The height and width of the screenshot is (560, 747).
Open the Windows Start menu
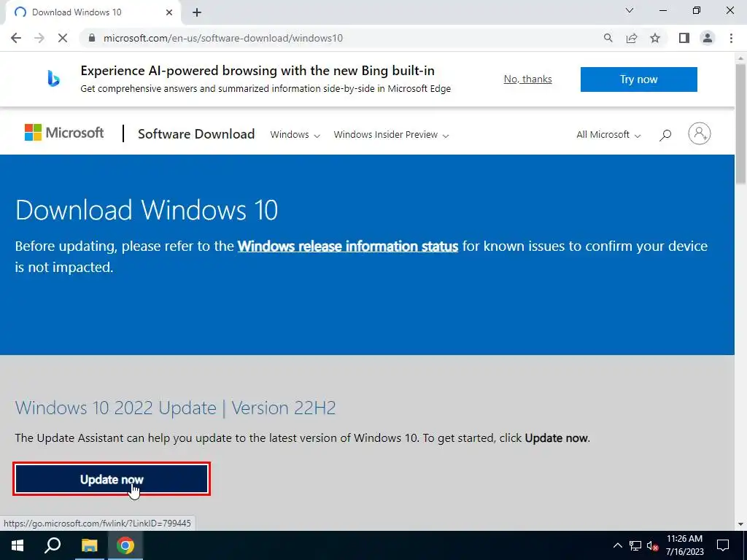click(x=18, y=545)
